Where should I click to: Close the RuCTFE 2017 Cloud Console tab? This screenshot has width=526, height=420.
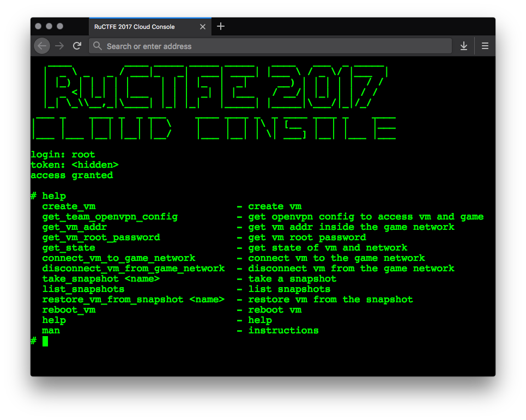(203, 27)
